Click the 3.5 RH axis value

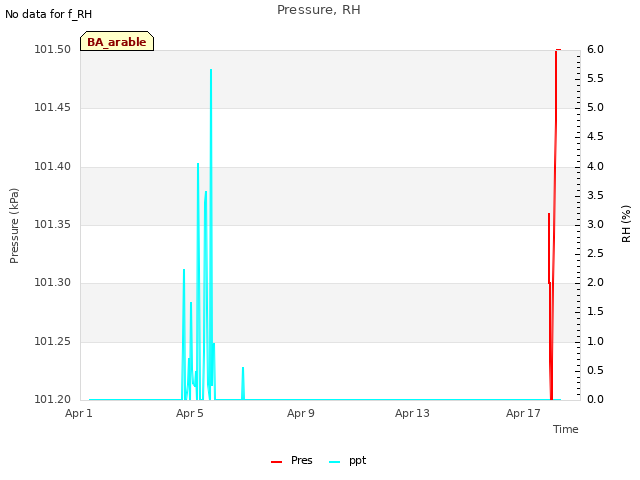pos(595,195)
